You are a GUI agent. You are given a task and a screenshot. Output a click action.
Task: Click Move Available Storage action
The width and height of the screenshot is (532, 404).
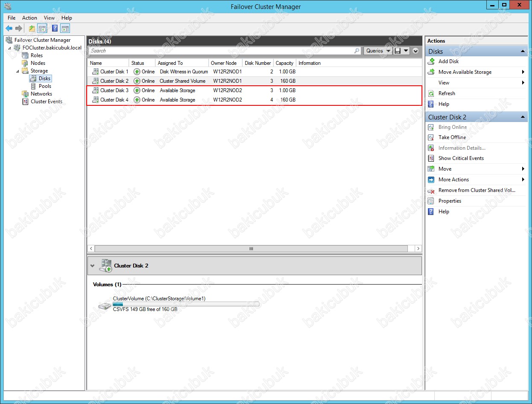[x=465, y=72]
